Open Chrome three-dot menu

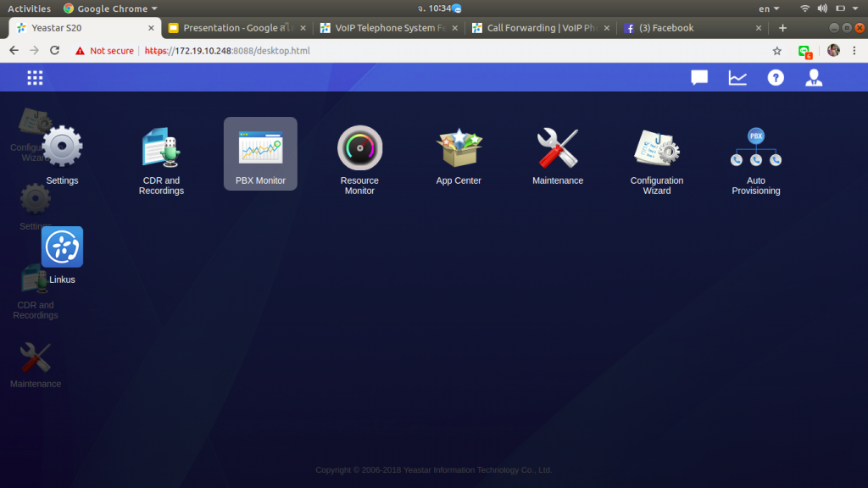point(854,50)
